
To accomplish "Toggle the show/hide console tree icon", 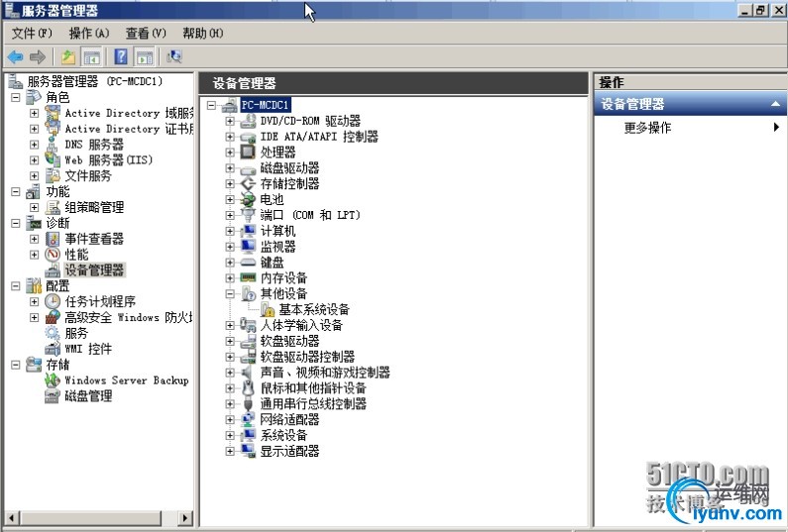I will coord(91,57).
